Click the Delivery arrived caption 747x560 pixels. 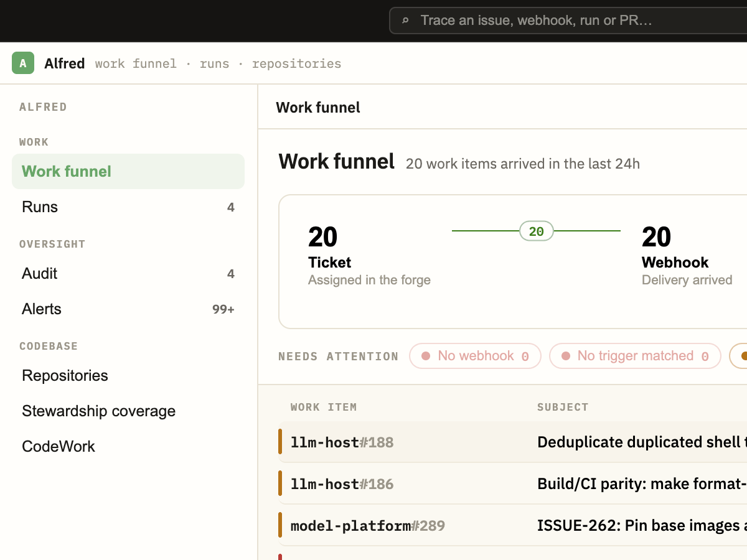click(687, 280)
